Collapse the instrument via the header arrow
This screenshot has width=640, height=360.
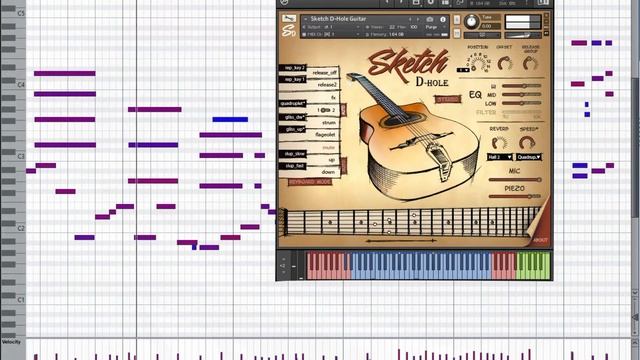pos(305,19)
